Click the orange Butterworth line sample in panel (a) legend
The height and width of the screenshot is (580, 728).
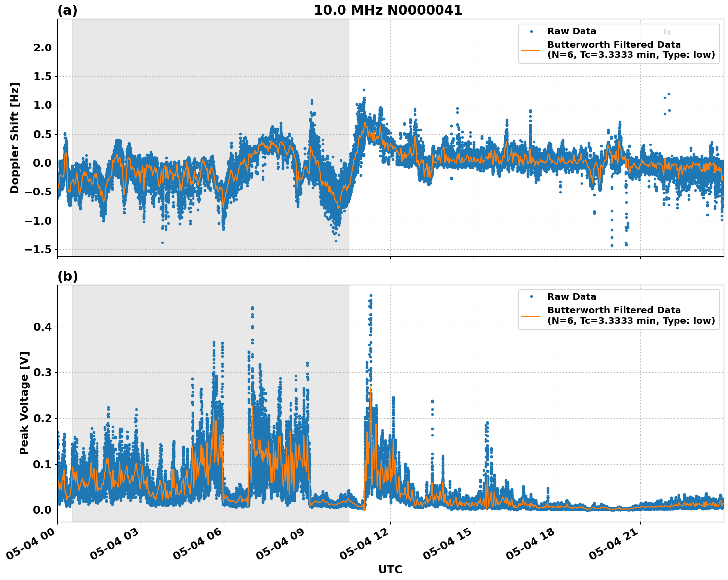(x=532, y=51)
